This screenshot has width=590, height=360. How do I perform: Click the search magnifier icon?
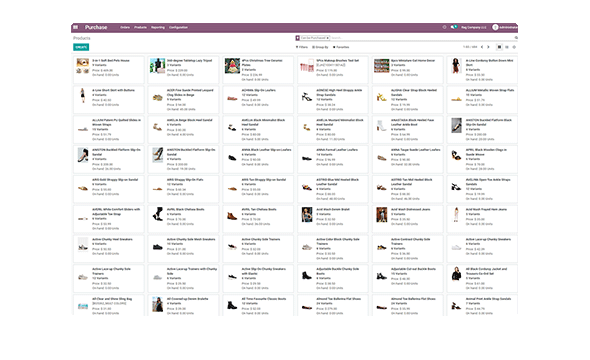[x=516, y=38]
